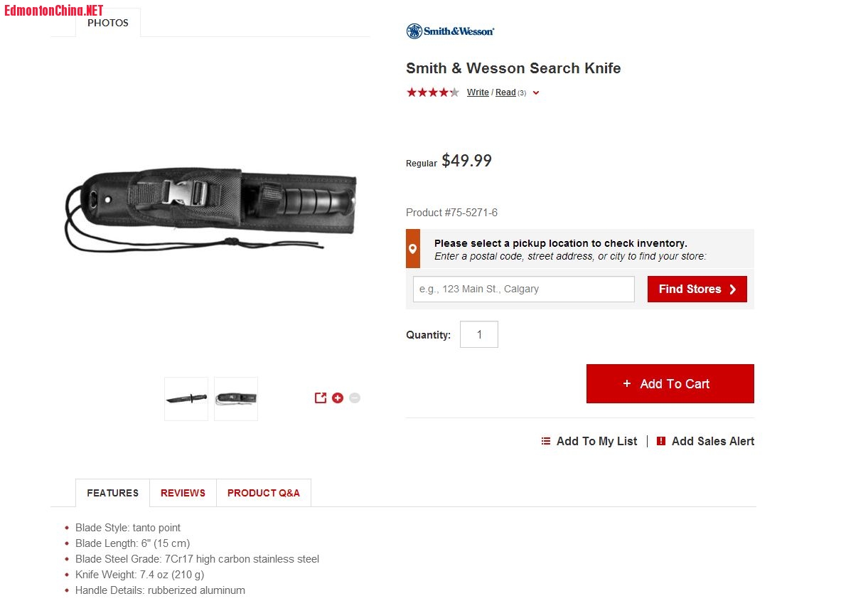Click the orange map pin location icon
This screenshot has height=601, width=868.
click(x=413, y=249)
